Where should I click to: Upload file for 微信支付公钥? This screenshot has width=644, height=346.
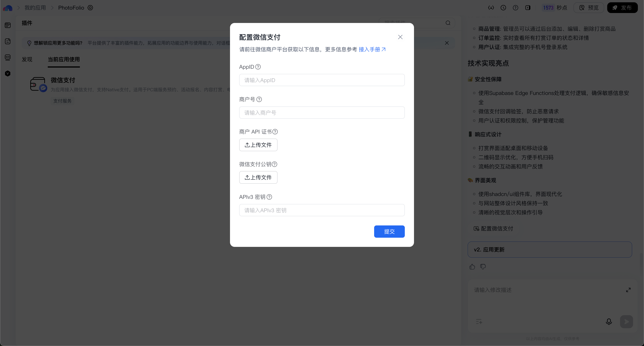(x=258, y=177)
